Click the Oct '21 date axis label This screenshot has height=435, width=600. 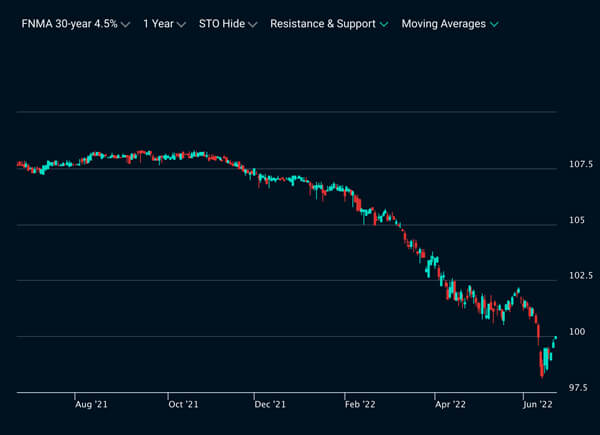pyautogui.click(x=183, y=404)
